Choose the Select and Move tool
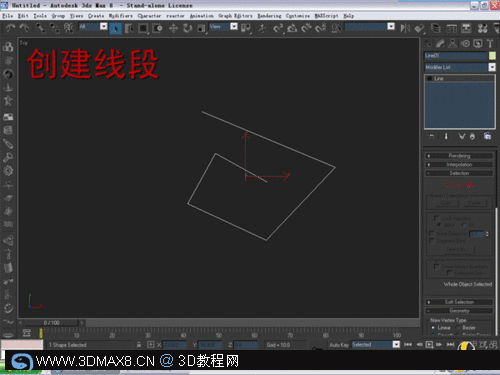This screenshot has width=500, height=375. click(173, 28)
